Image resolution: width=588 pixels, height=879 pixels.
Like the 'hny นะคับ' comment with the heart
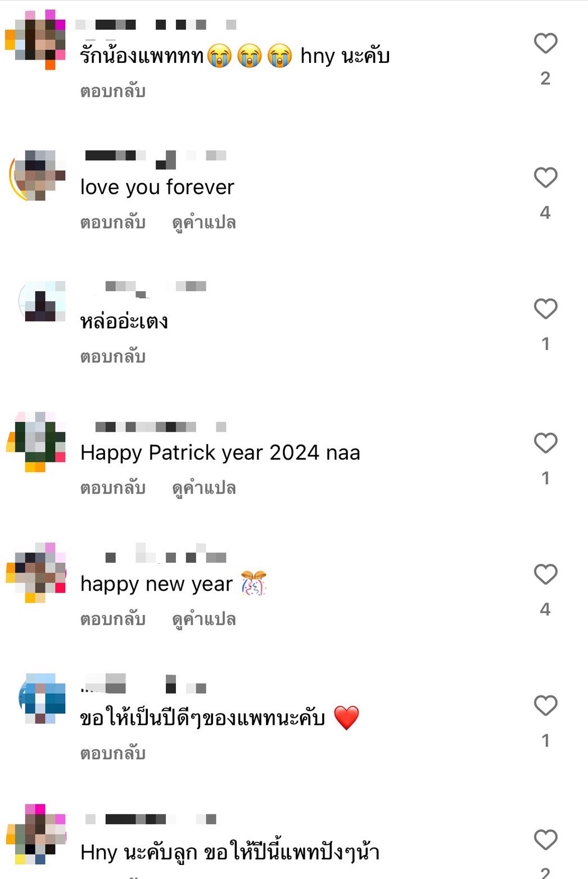545,43
